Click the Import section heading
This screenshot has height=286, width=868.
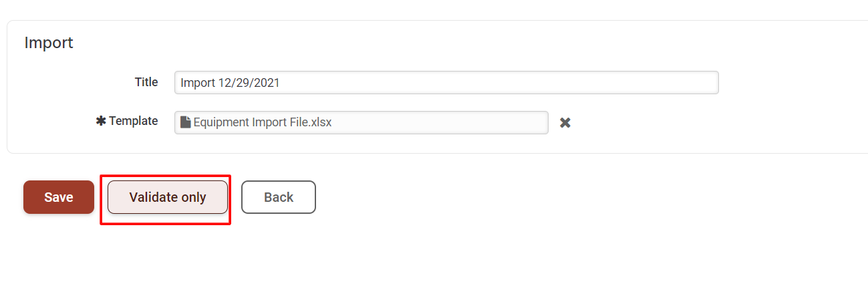tap(49, 43)
